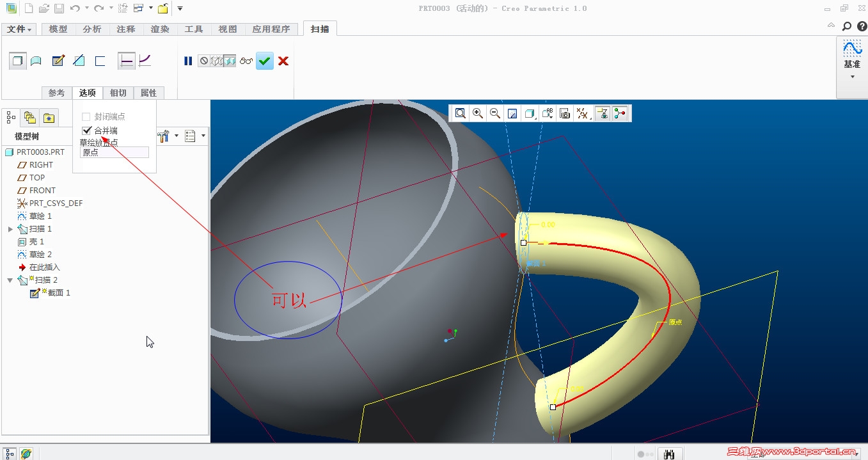This screenshot has height=460, width=868.
Task: Select the sweep as solid option
Action: (18, 61)
